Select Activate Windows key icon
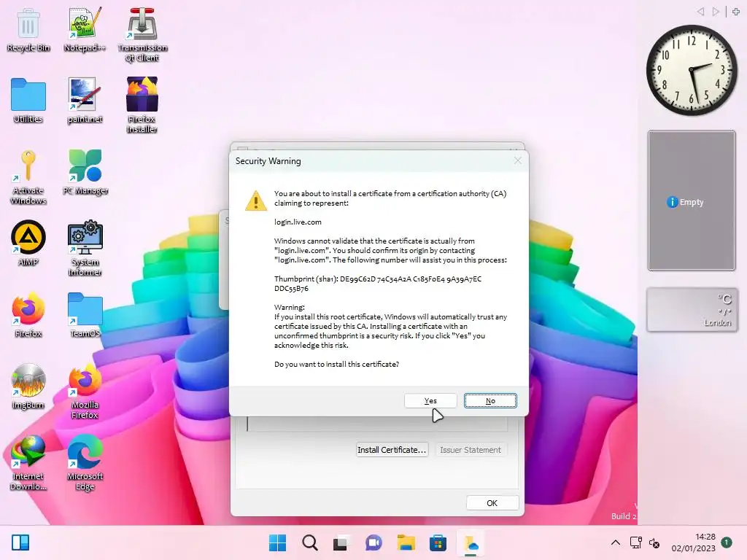 [28, 177]
